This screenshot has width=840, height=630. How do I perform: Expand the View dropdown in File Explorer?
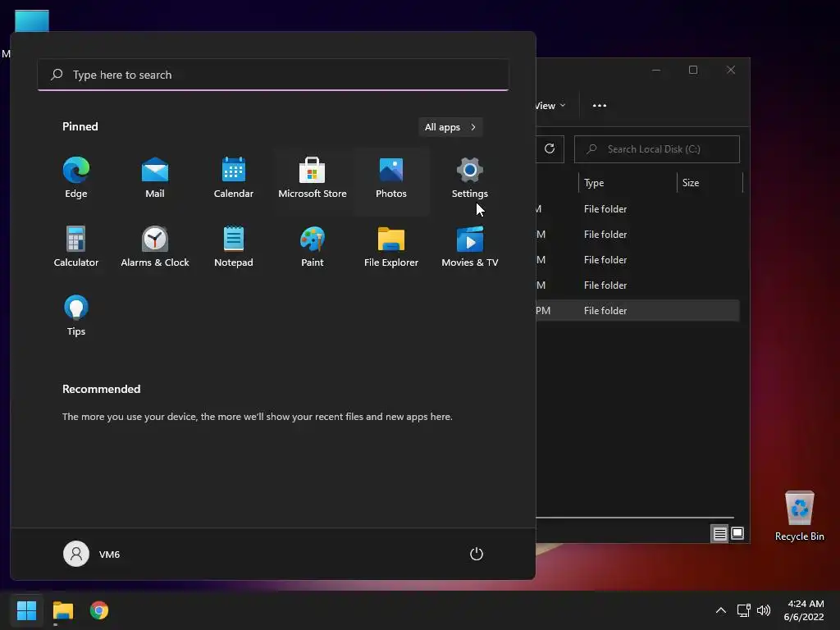coord(550,106)
